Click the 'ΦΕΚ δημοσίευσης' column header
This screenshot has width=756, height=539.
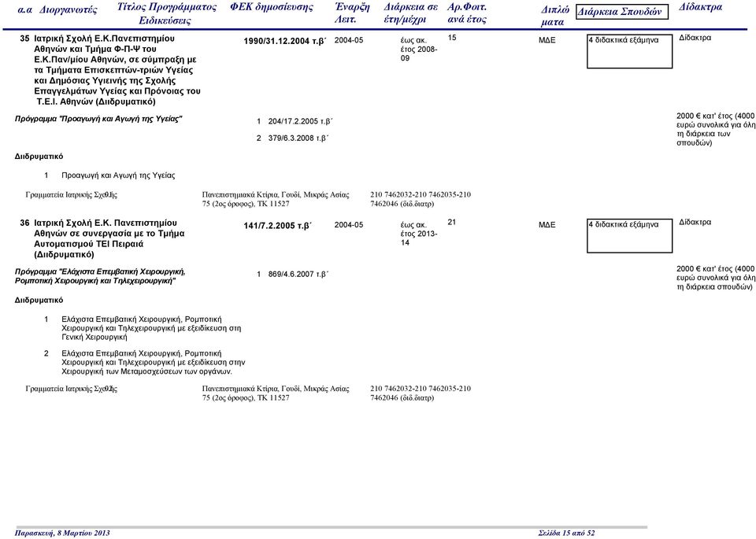coord(272,7)
